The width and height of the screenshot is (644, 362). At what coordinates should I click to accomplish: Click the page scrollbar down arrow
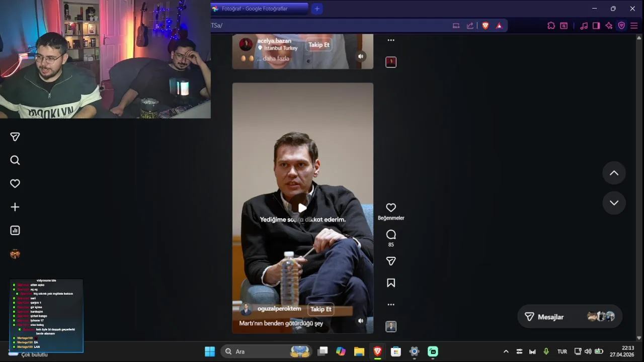tap(639, 338)
